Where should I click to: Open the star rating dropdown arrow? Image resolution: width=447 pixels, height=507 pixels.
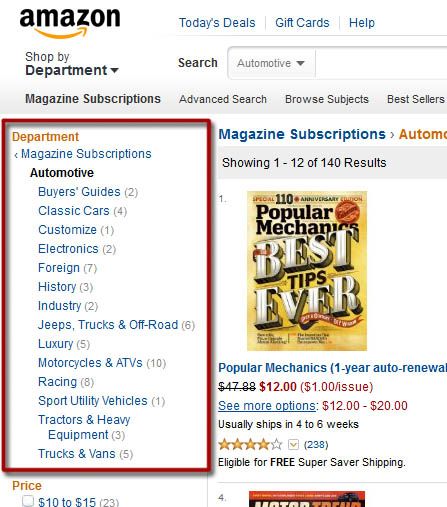(x=293, y=444)
